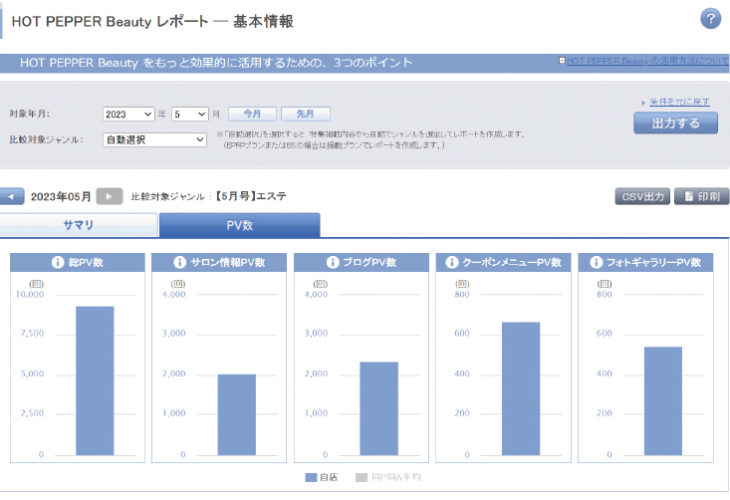Click the 自店 legend color swatch
Image resolution: width=730 pixels, height=500 pixels.
(311, 478)
